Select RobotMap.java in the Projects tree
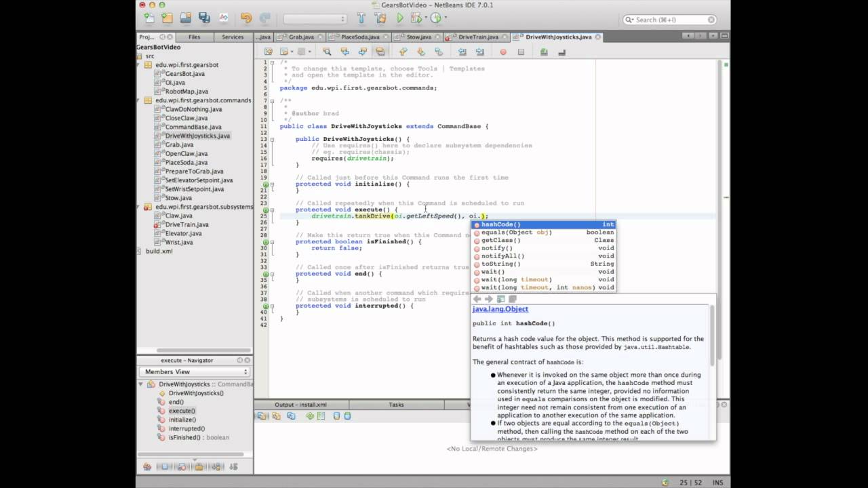This screenshot has height=488, width=868. [x=186, y=91]
